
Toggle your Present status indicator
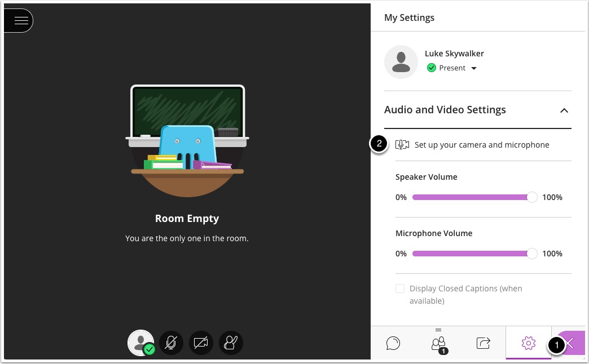(432, 68)
